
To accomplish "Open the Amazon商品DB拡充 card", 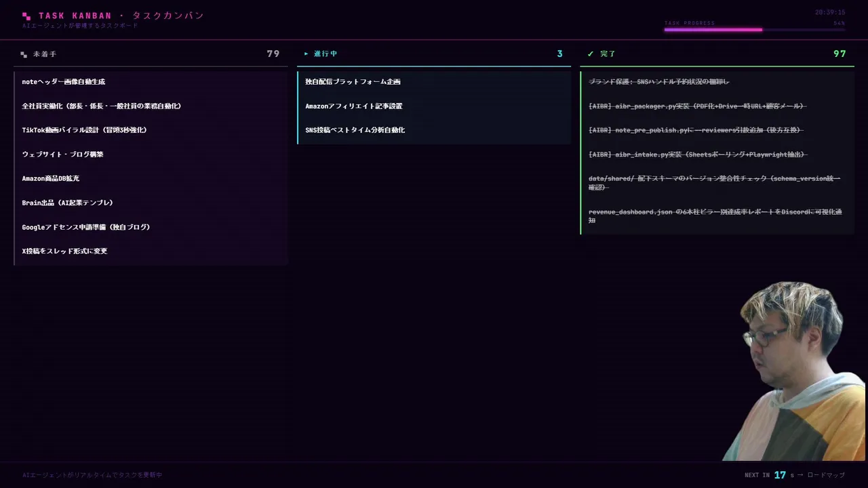I will (x=151, y=178).
